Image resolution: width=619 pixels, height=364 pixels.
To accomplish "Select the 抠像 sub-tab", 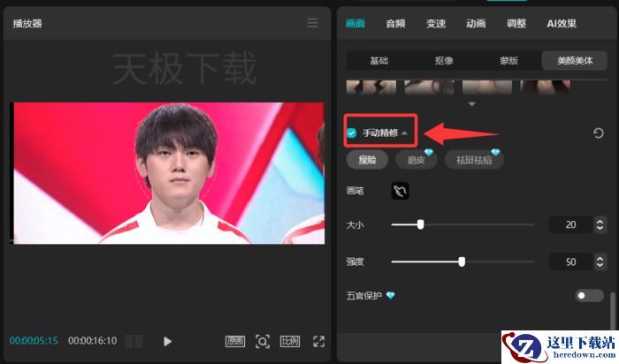I will tap(444, 61).
